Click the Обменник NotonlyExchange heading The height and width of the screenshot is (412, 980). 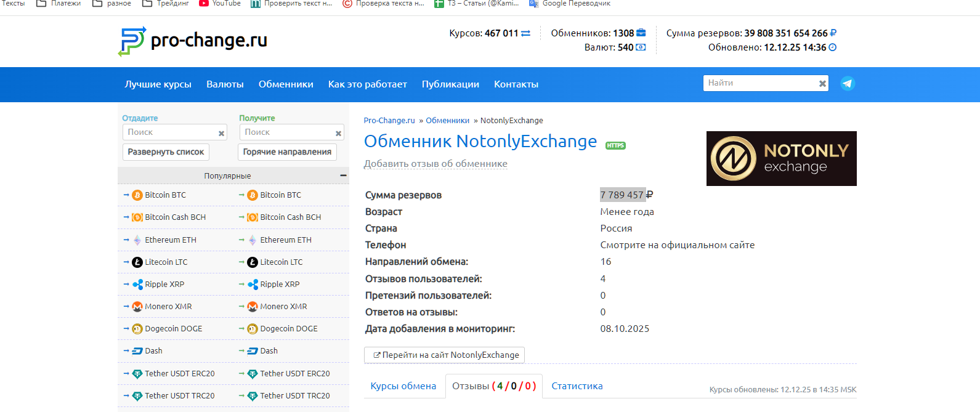click(480, 142)
